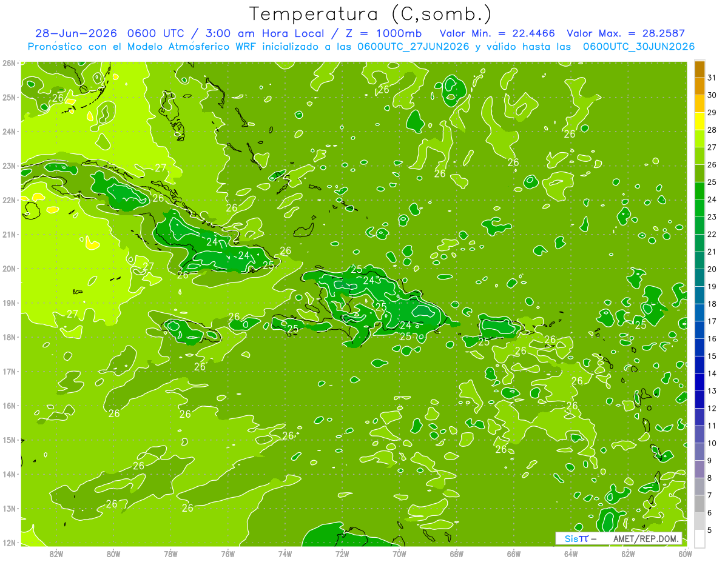Image resolution: width=728 pixels, height=562 pixels.
Task: Click the "19N" latitude label
Action: coord(9,303)
